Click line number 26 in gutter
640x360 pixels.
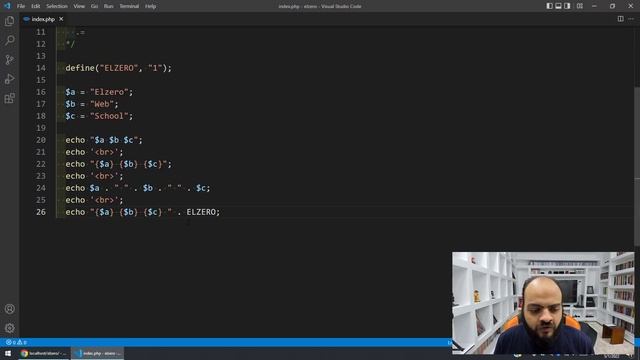pos(41,212)
